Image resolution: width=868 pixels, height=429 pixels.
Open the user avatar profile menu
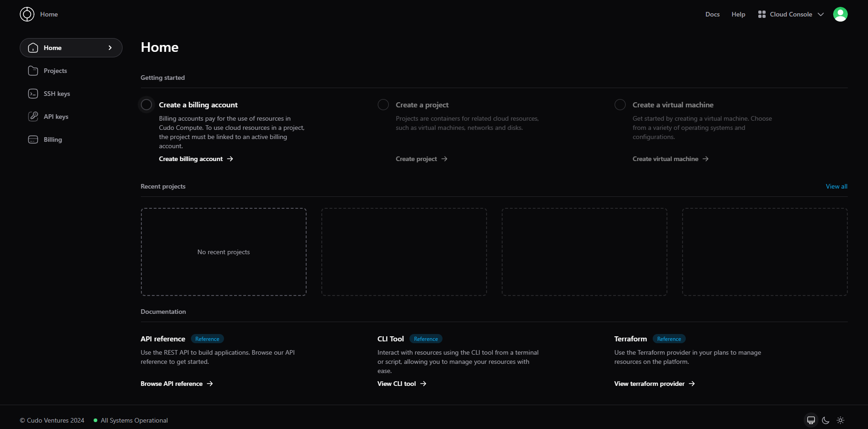[840, 14]
